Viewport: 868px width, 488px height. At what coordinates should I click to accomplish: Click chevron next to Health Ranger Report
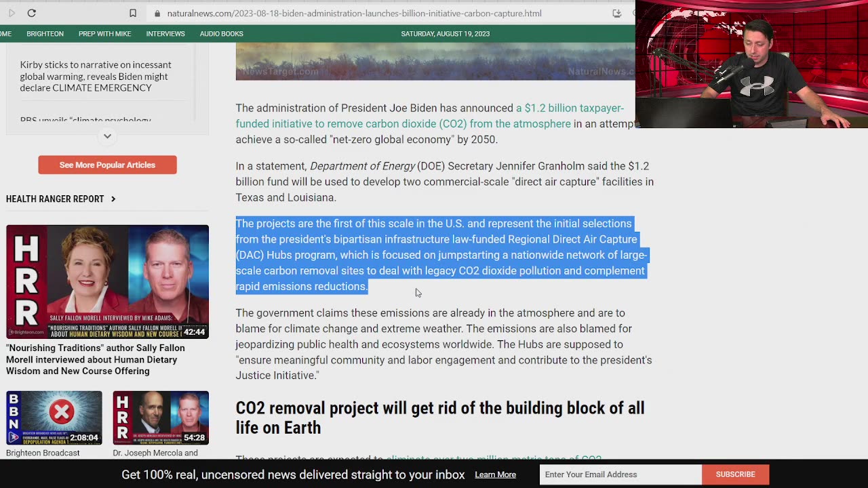[x=113, y=199]
